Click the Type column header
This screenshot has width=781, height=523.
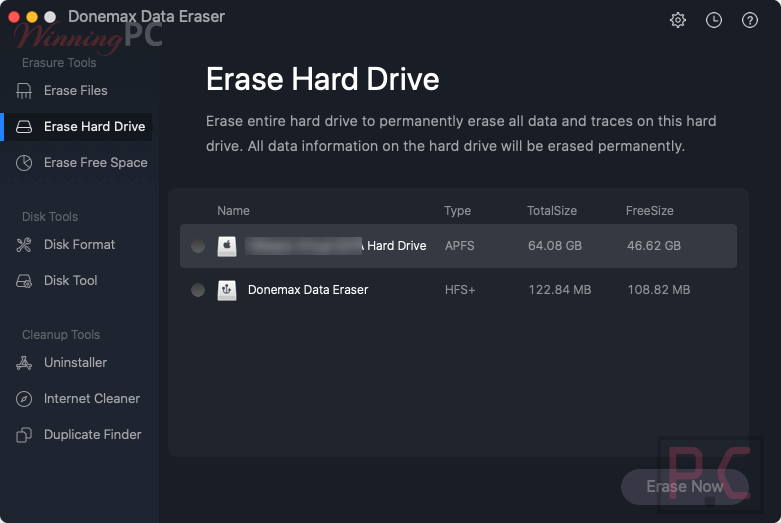point(457,211)
